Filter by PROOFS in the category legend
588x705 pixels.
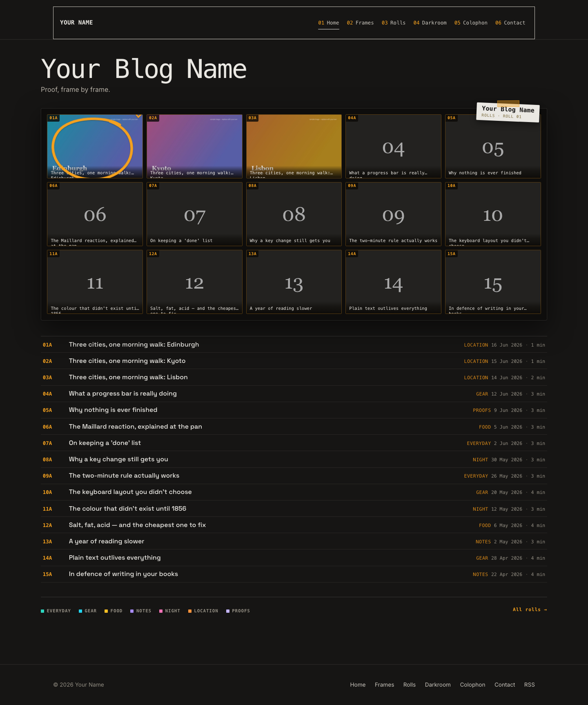coord(238,611)
